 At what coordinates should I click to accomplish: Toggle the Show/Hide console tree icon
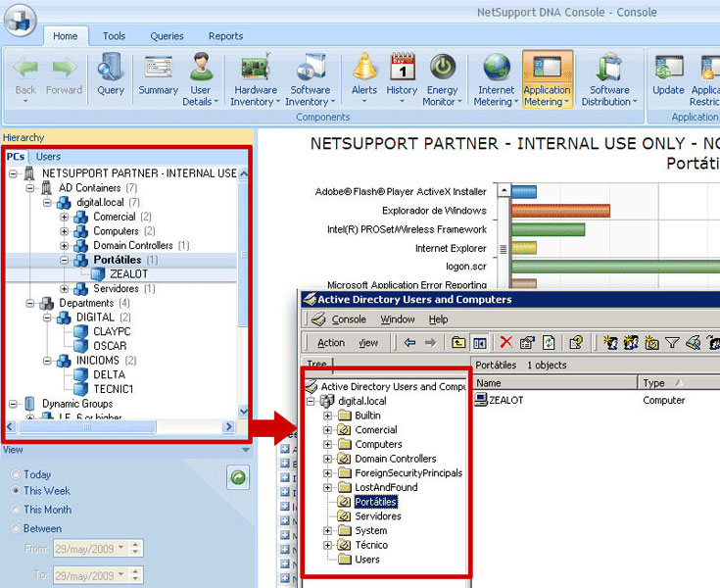(479, 343)
